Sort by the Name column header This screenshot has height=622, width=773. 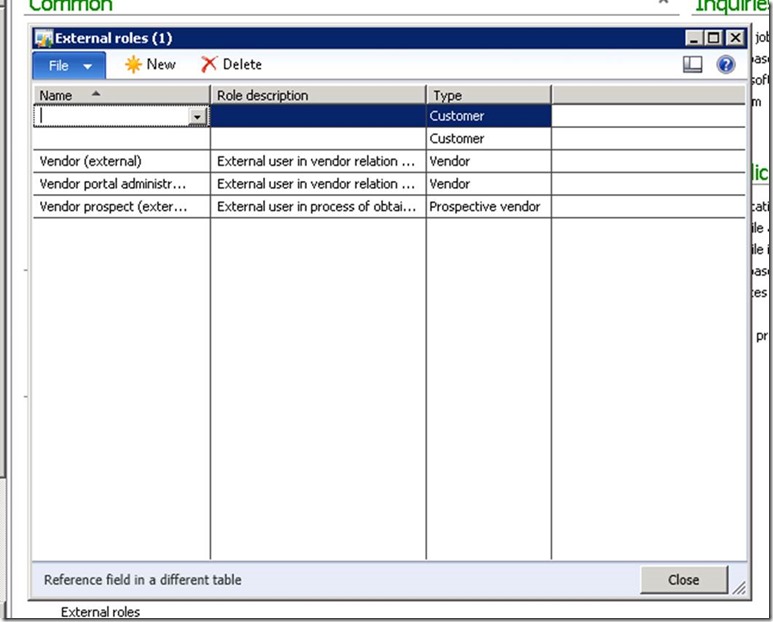121,95
